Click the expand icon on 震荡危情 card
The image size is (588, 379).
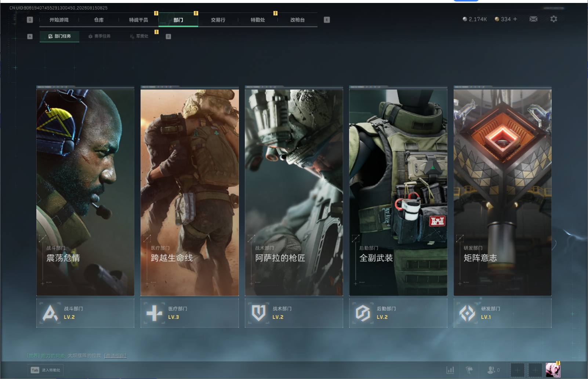coord(43,238)
